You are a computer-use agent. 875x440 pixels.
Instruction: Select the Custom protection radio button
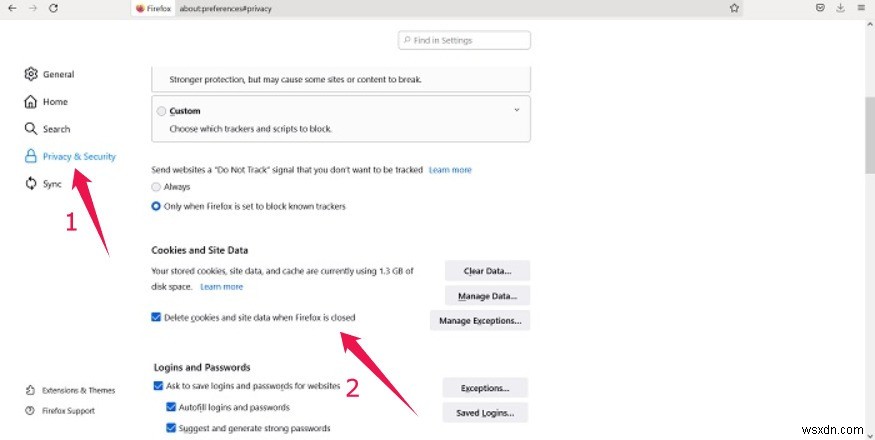[161, 111]
